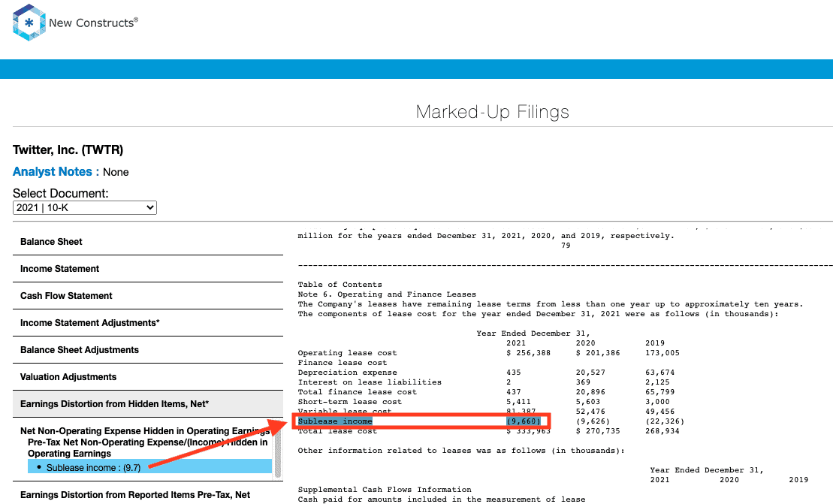This screenshot has width=833, height=504.
Task: Open the Cash Flow Statement section
Action: coord(148,296)
